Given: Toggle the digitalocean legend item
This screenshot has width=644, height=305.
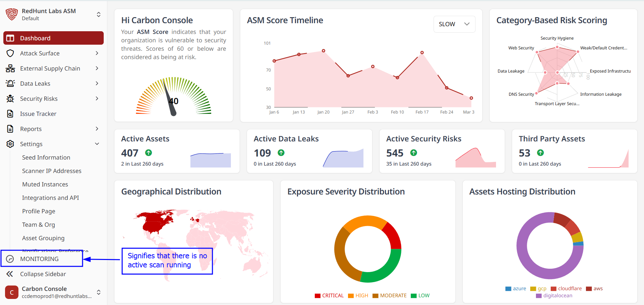Looking at the screenshot, I should tap(554, 296).
